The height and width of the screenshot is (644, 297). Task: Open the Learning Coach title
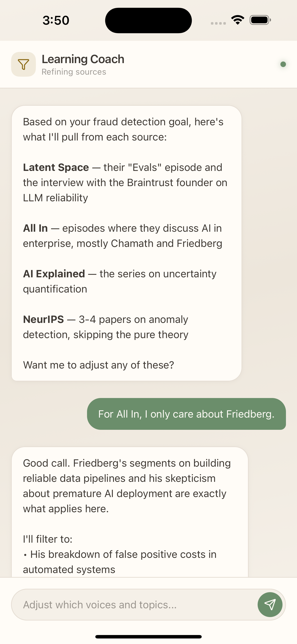[x=83, y=59]
